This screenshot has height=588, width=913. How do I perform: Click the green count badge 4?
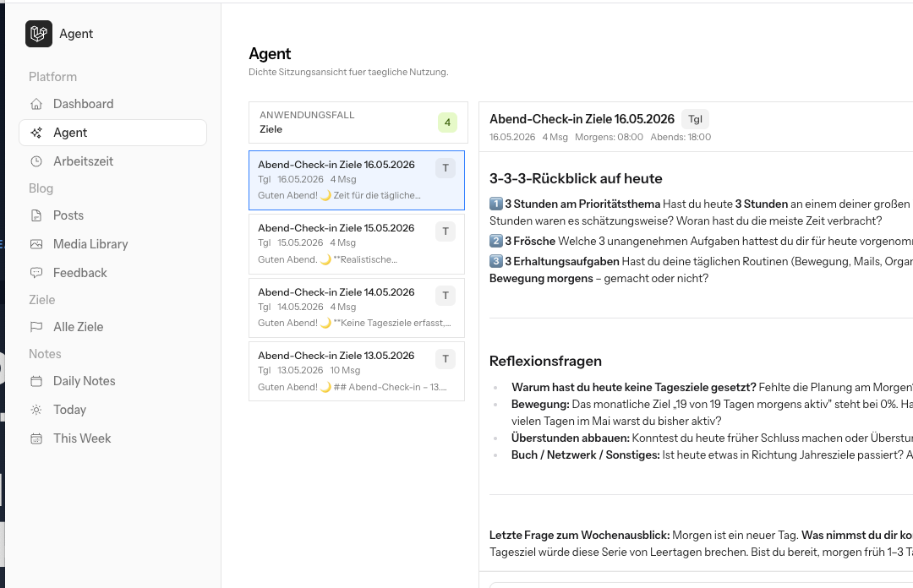(x=447, y=122)
